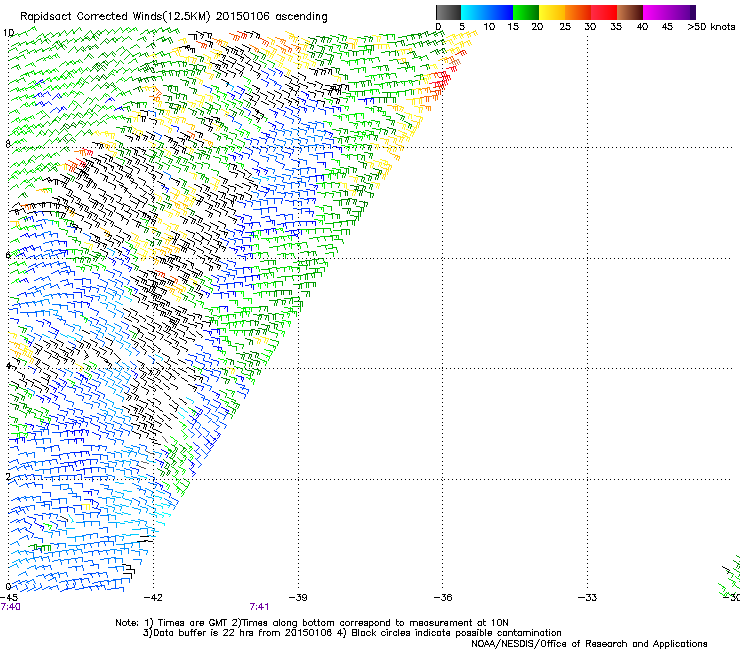740x650 pixels.
Task: Click the orange 25-30 knots legend swatch
Action: pos(578,12)
